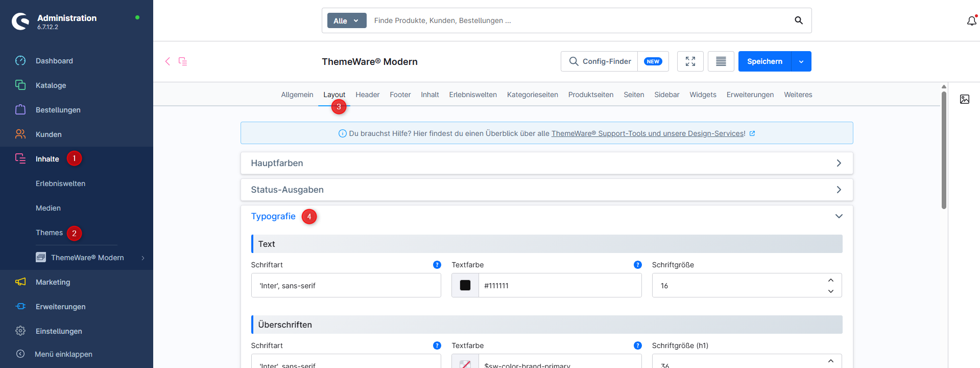Click the pink content module icon beside back arrow

coord(183,61)
